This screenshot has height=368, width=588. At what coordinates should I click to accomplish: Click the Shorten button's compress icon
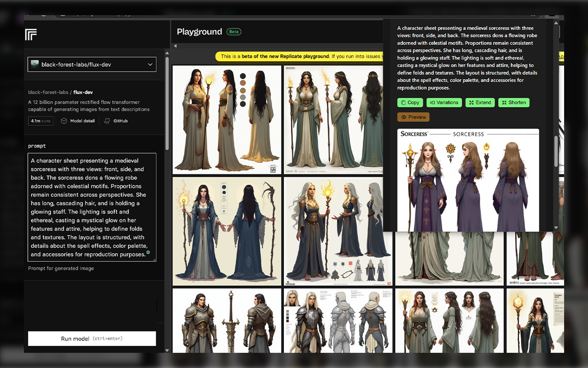[x=504, y=103]
